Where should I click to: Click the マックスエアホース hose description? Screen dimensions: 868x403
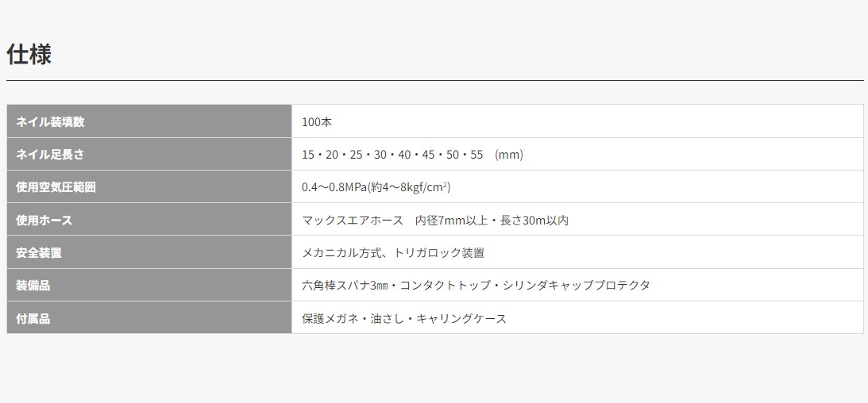coord(353,220)
